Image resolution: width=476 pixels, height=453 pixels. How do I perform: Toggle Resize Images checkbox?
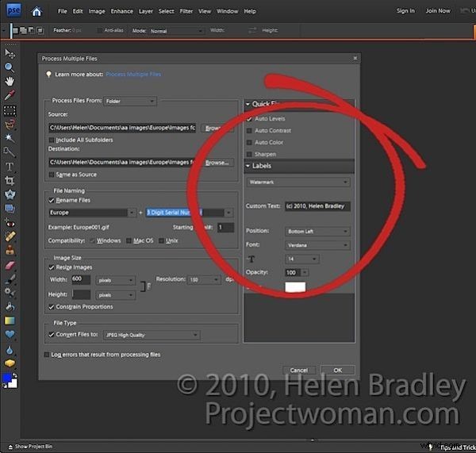tap(52, 267)
